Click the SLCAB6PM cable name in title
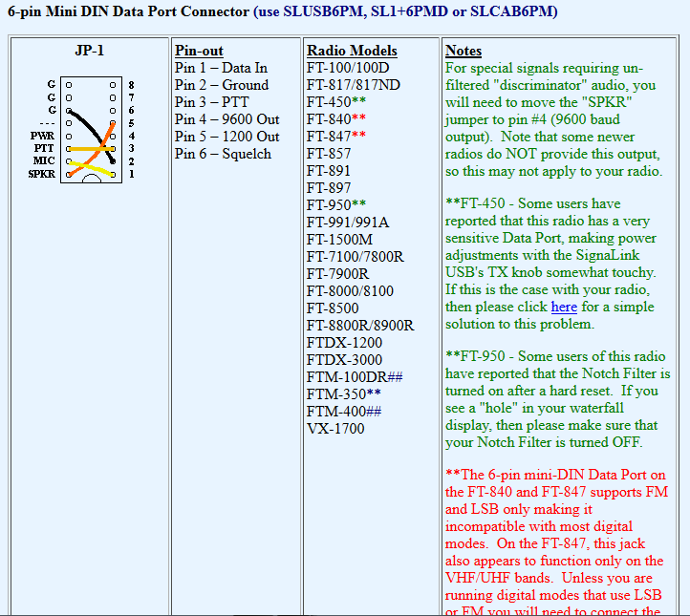 point(511,11)
